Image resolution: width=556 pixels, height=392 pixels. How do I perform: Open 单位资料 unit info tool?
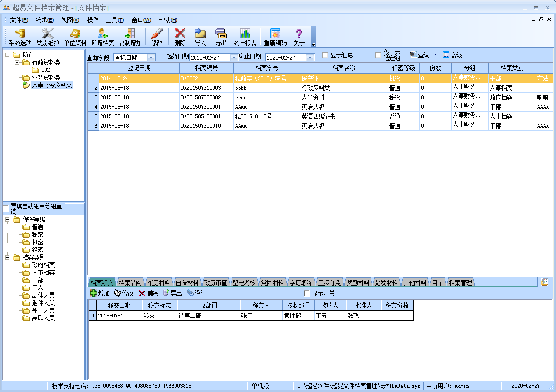click(x=75, y=37)
